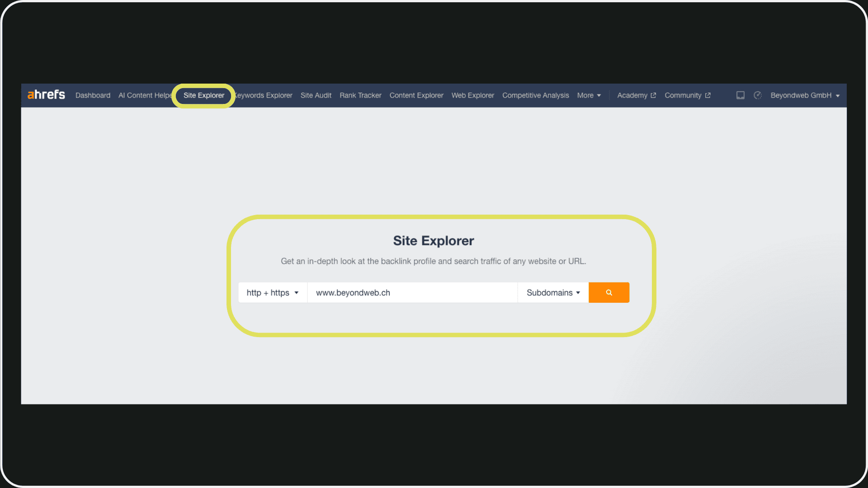Open AI Content Helper

coord(145,95)
